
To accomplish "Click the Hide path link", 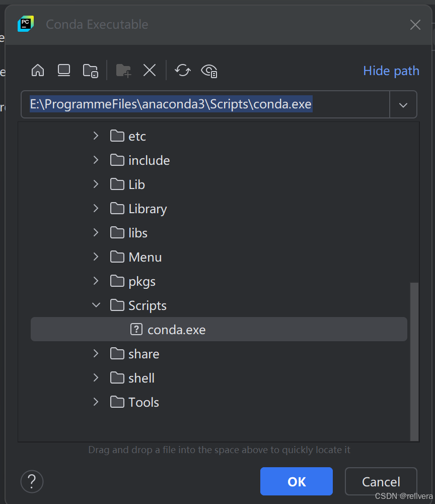I will [391, 71].
